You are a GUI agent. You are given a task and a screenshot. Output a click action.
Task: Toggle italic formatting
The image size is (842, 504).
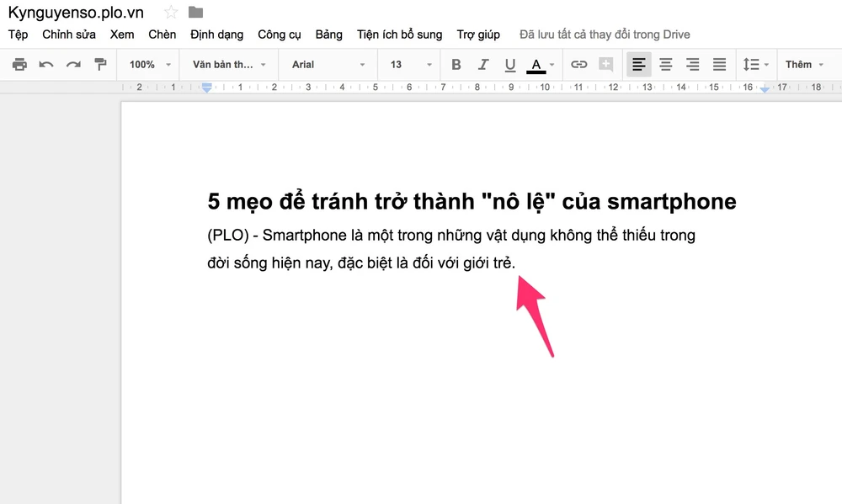pos(482,64)
